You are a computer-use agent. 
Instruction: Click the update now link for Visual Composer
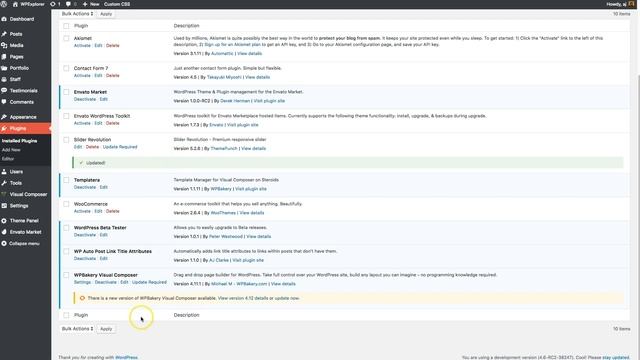(x=287, y=298)
